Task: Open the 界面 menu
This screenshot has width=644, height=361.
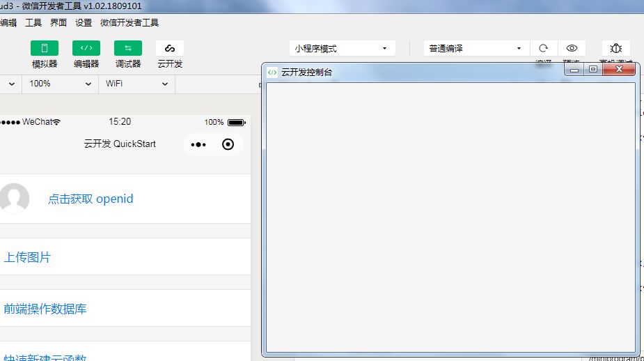Action: pos(58,22)
